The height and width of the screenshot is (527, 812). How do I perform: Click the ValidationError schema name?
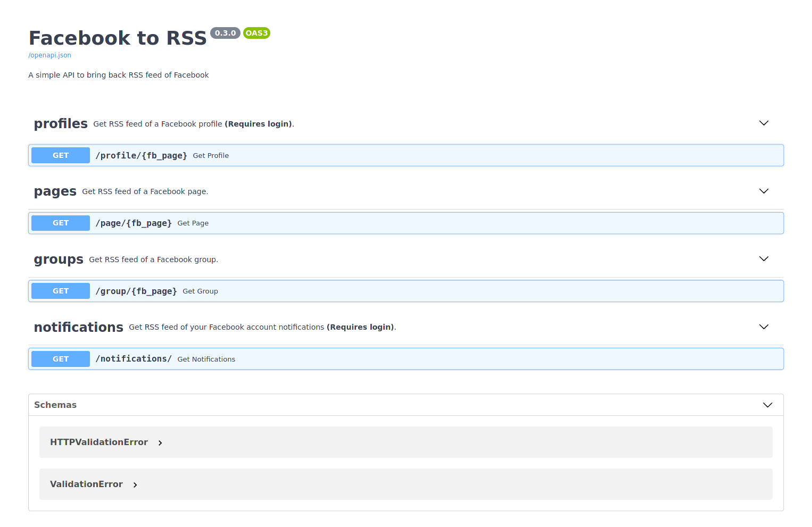pos(86,484)
